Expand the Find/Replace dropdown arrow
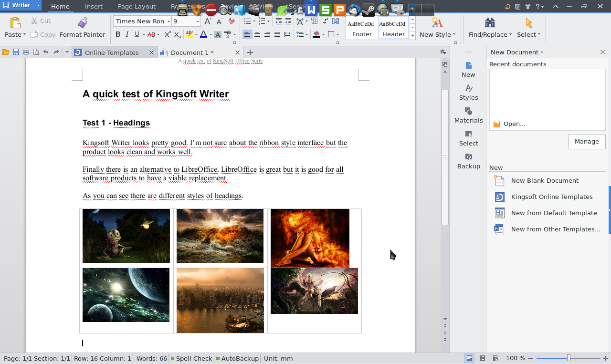 (510, 34)
